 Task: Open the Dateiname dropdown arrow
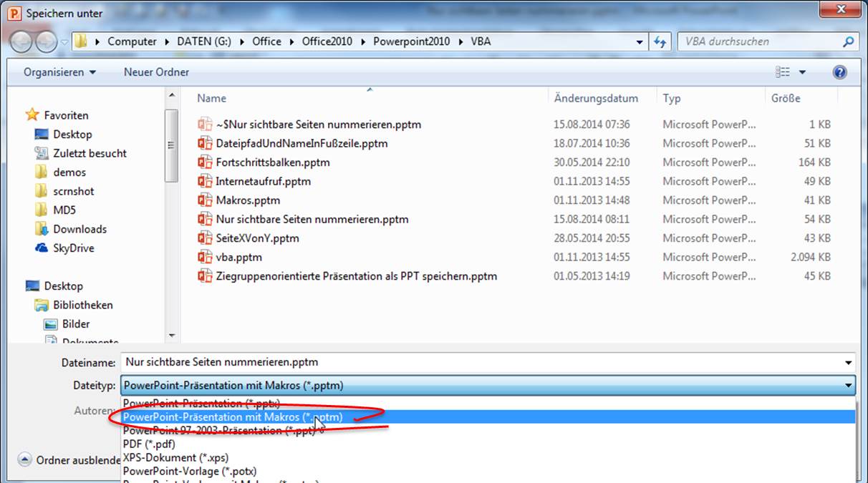point(849,363)
